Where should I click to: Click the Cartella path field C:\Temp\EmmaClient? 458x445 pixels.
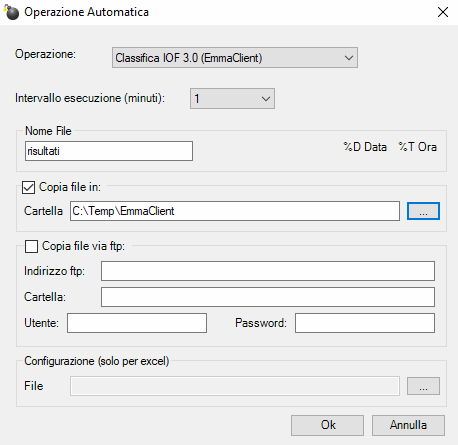point(235,211)
